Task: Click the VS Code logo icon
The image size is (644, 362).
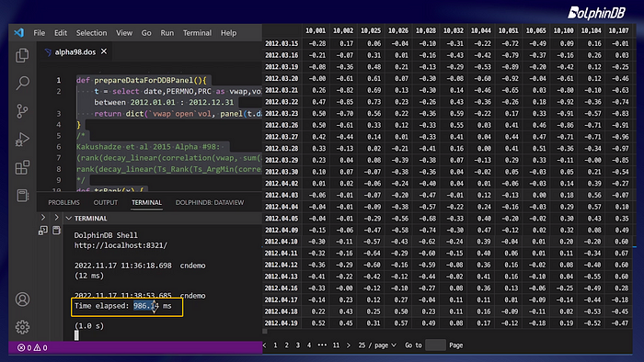Action: pyautogui.click(x=19, y=32)
